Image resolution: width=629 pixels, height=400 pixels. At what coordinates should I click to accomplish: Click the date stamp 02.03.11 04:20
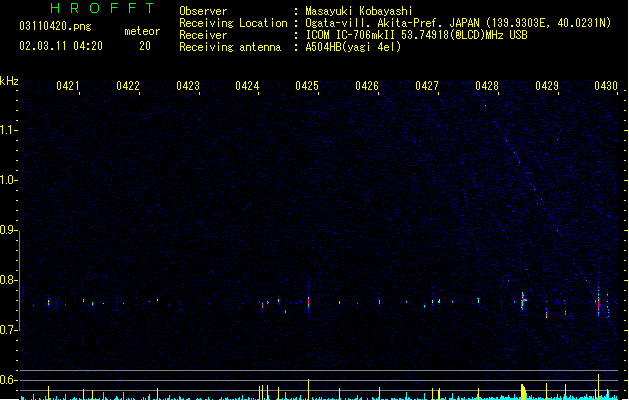tap(61, 46)
